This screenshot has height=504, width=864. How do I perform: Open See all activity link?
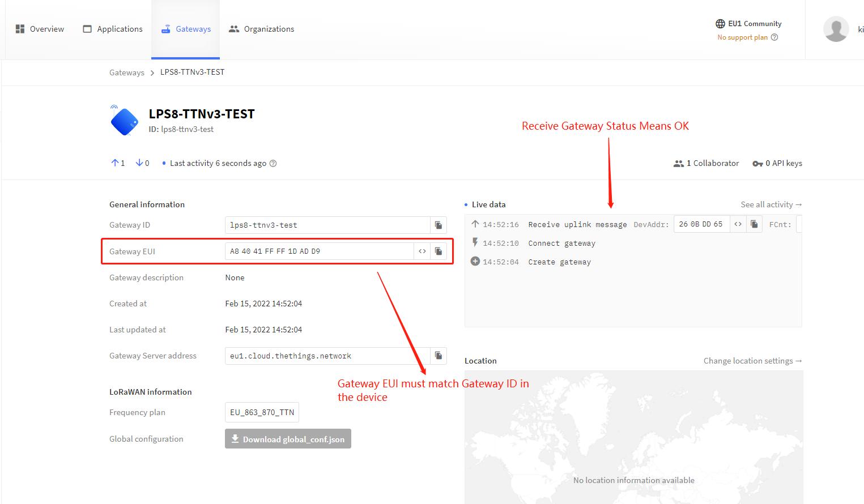click(x=771, y=204)
